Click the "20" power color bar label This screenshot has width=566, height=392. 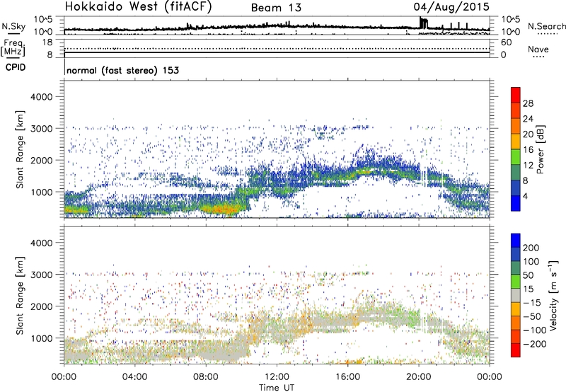[528, 134]
